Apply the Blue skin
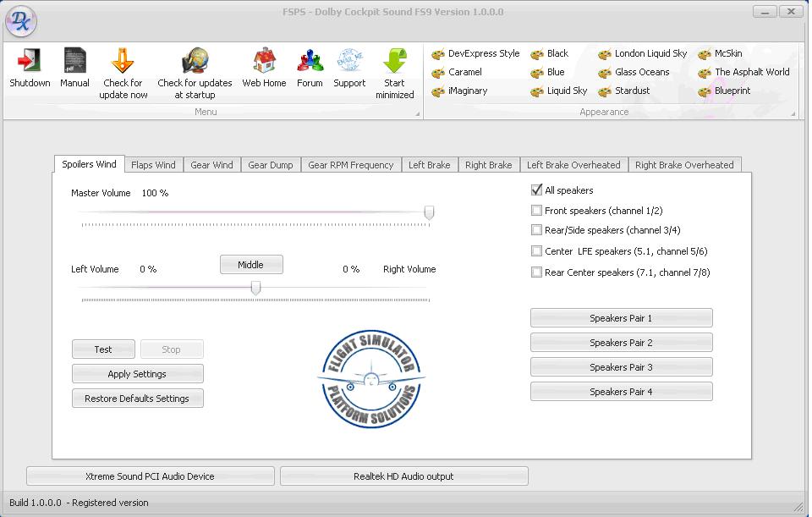This screenshot has width=812, height=517. pyautogui.click(x=547, y=72)
